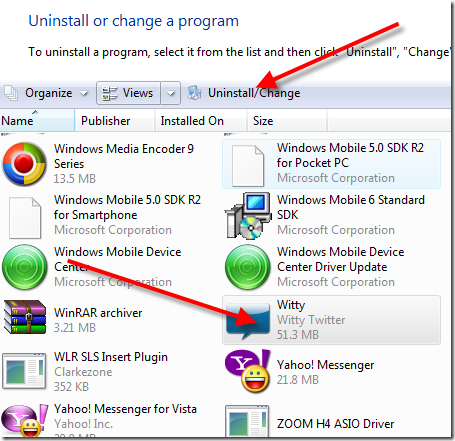Sort list by Installed On column

coord(201,120)
